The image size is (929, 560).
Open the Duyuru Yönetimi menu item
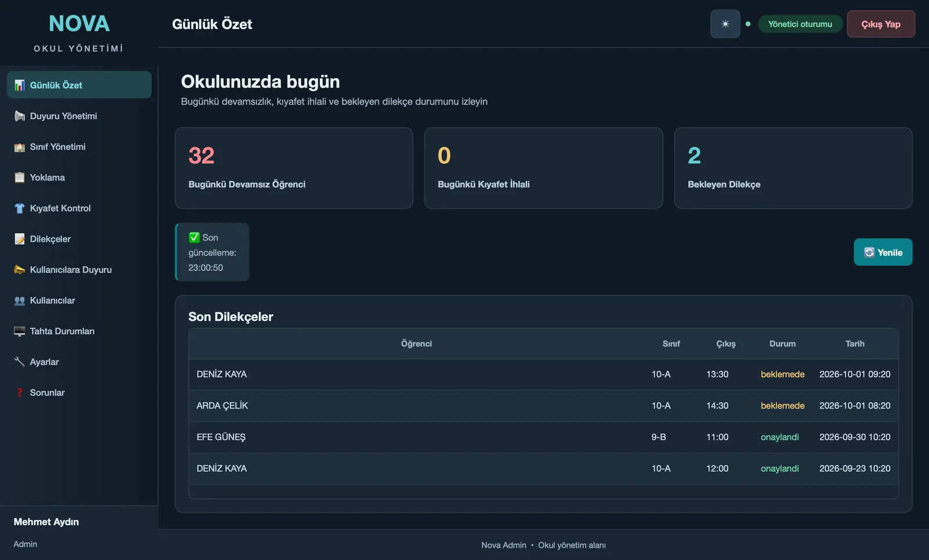tap(79, 116)
